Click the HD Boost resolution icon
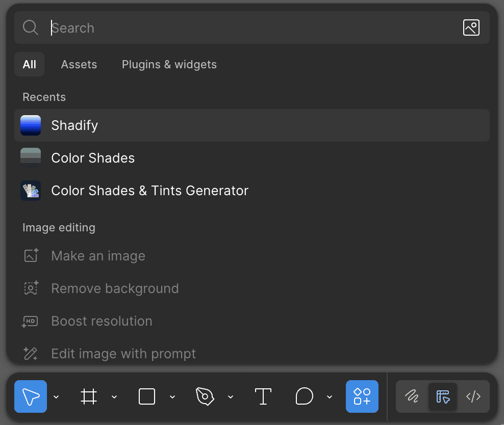 pyautogui.click(x=30, y=322)
